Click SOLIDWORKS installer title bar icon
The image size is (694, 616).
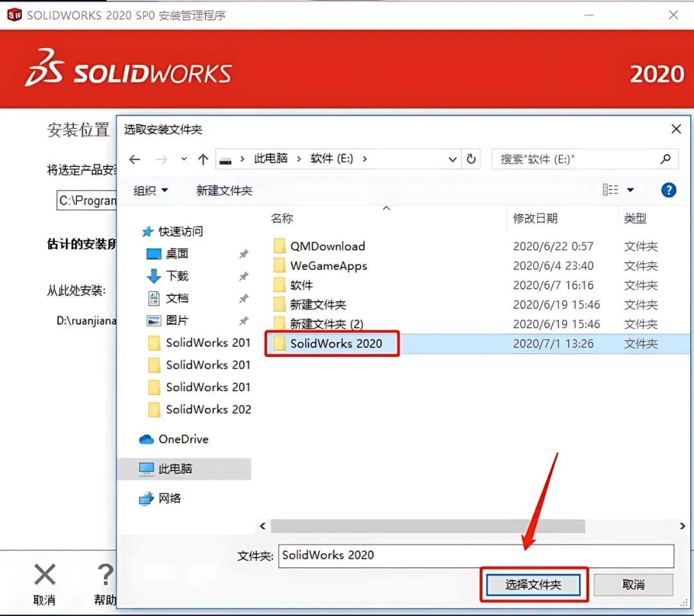pos(14,15)
